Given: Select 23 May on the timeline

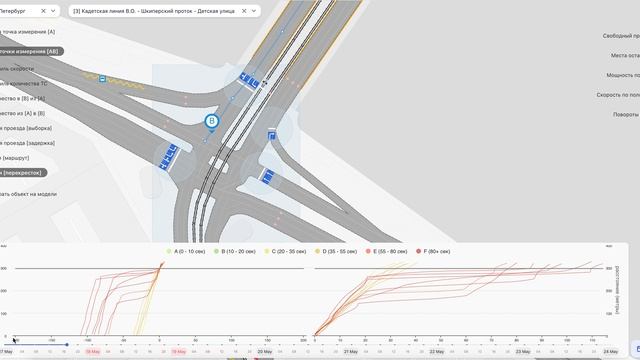Looking at the screenshot, I should (x=523, y=351).
